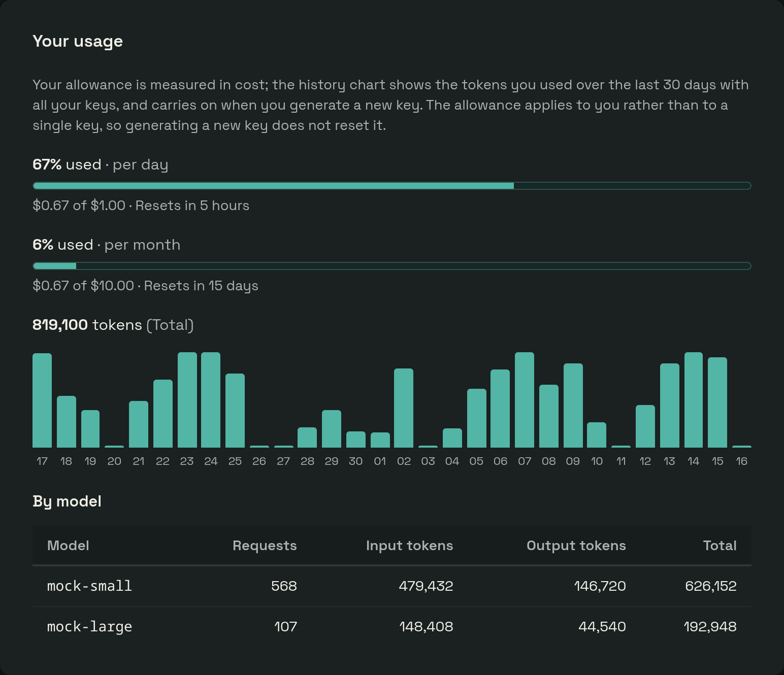Image resolution: width=784 pixels, height=675 pixels.
Task: Click the requests value "568"
Action: [284, 586]
